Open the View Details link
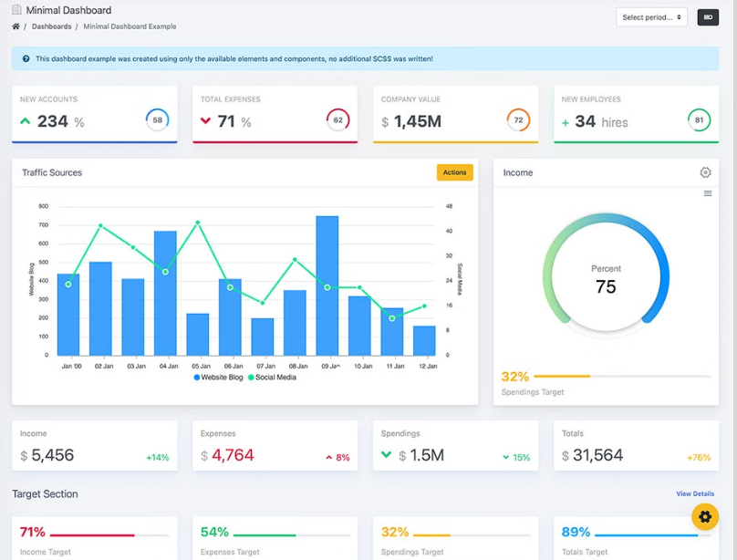Image resolution: width=737 pixels, height=560 pixels. [x=695, y=493]
